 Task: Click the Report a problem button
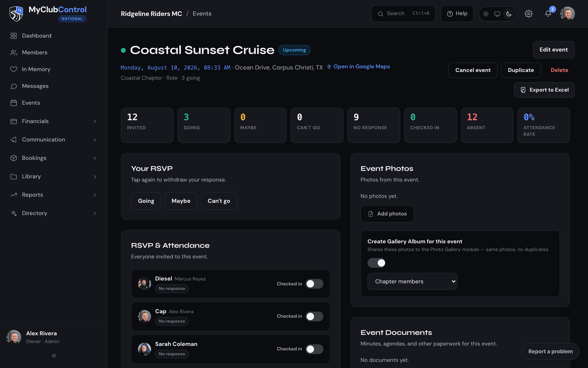click(550, 351)
